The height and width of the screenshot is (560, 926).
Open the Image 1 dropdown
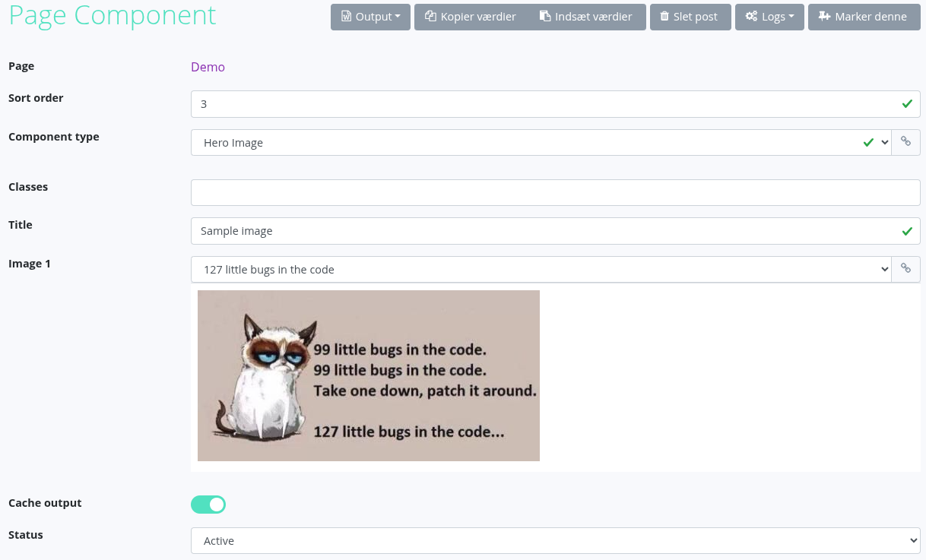pos(541,269)
